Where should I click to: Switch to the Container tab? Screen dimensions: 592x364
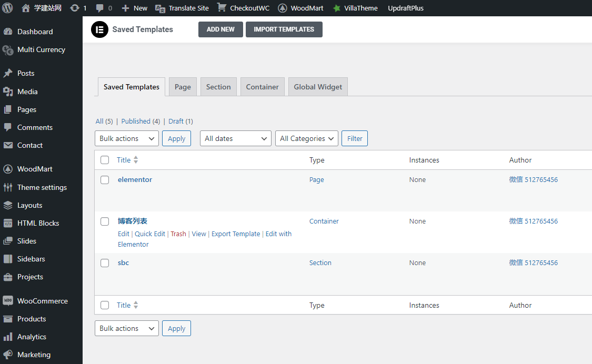pos(262,87)
